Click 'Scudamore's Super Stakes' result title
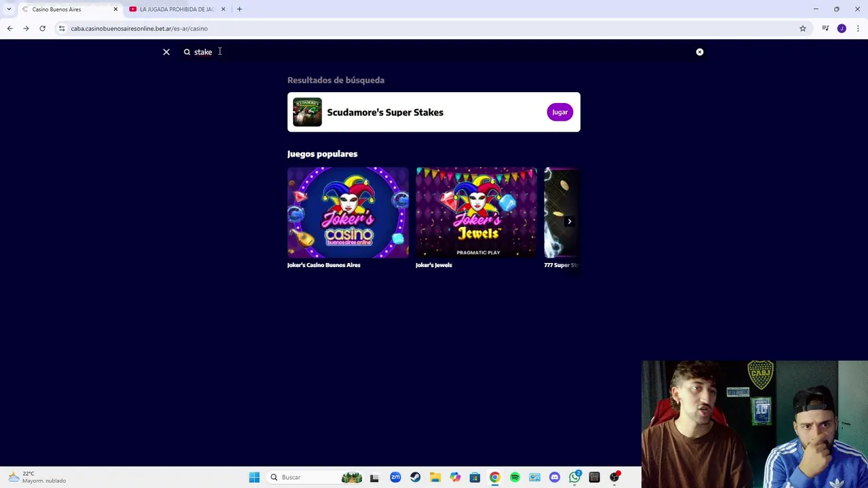Viewport: 868px width, 488px height. click(385, 113)
